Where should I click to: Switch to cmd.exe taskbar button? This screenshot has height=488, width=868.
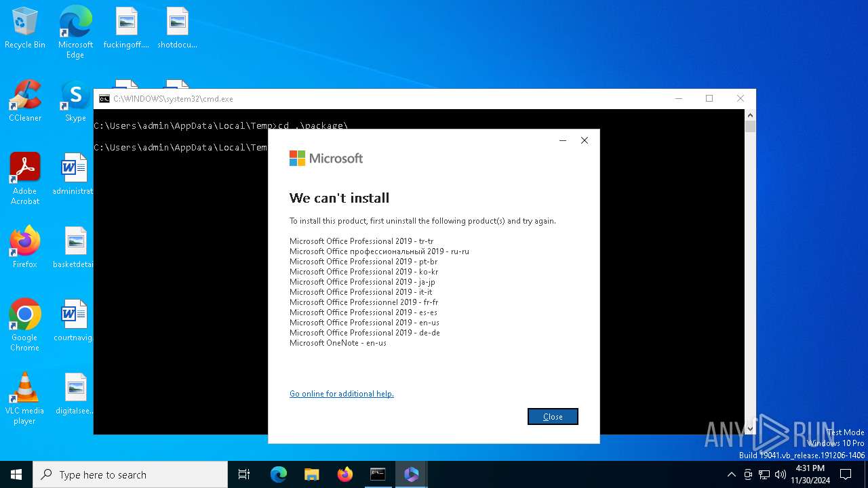378,474
